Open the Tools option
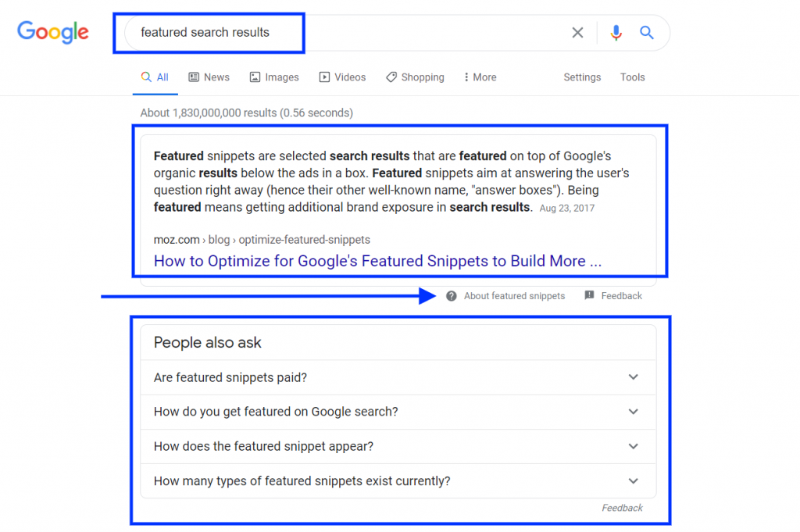800x532 pixels. [632, 77]
